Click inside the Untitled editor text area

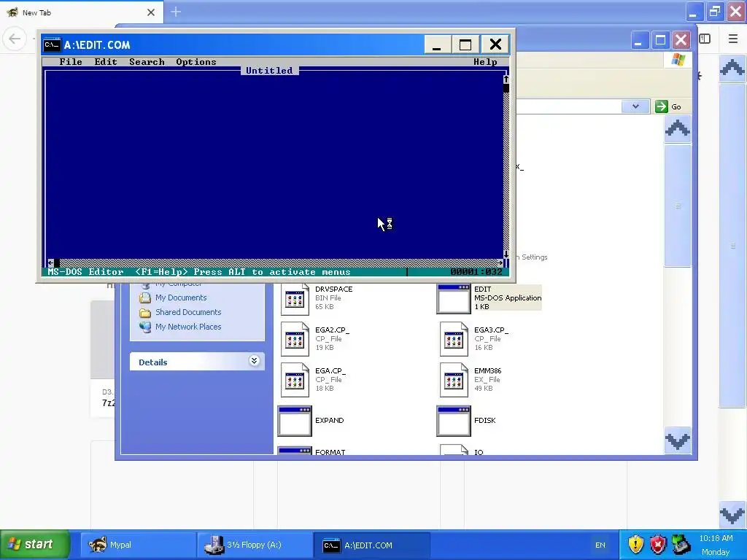click(x=274, y=167)
